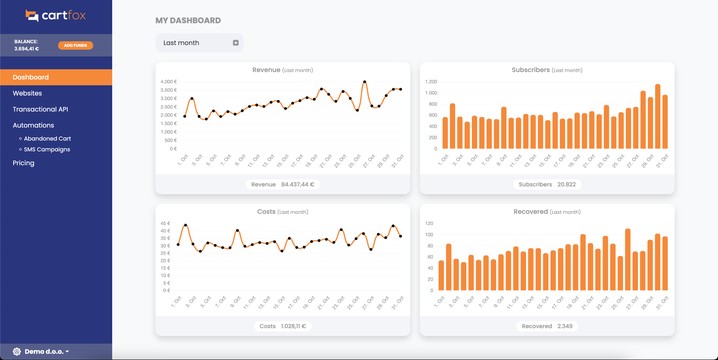The image size is (718, 360).
Task: Open the Websites menu item
Action: tap(27, 93)
